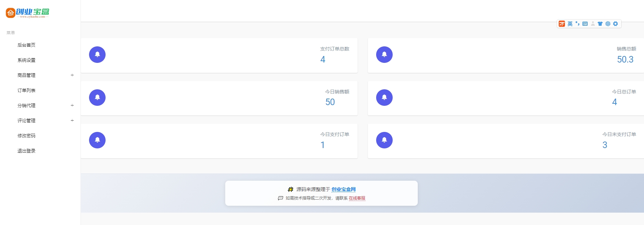The height and width of the screenshot is (225, 644).
Task: Toggle the 英 language mode in IME toolbar
Action: coord(570,24)
